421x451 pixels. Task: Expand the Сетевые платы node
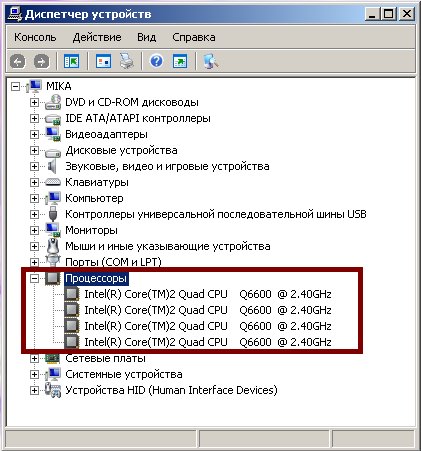tap(34, 358)
